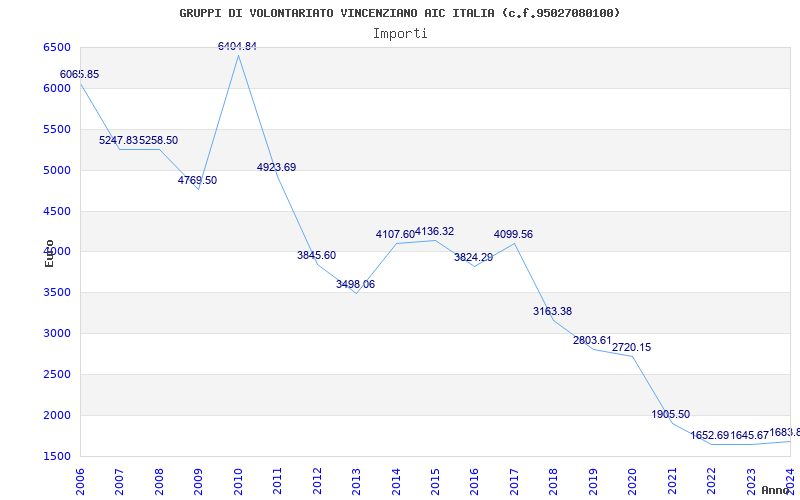Click the 3000 y-axis tick
Image resolution: width=800 pixels, height=500 pixels.
tap(57, 333)
